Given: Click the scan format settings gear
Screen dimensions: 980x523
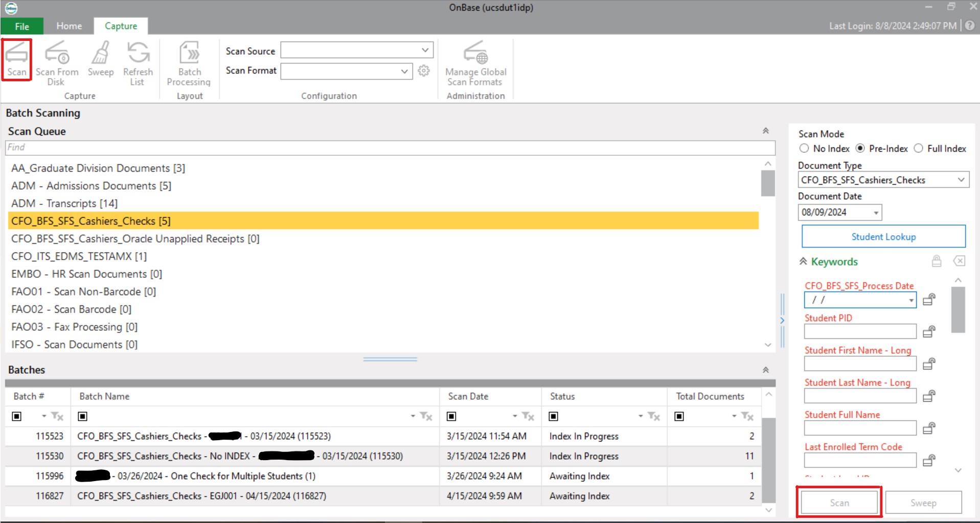Looking at the screenshot, I should click(x=424, y=71).
